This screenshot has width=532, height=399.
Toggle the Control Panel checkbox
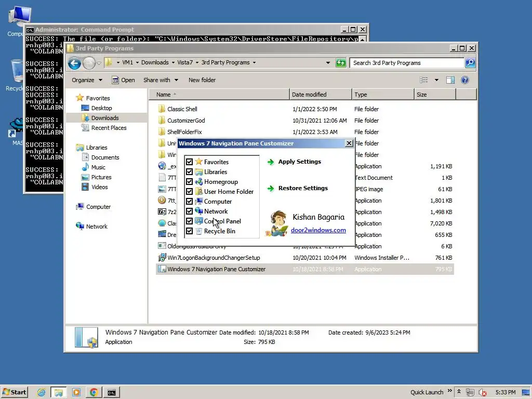pyautogui.click(x=189, y=221)
